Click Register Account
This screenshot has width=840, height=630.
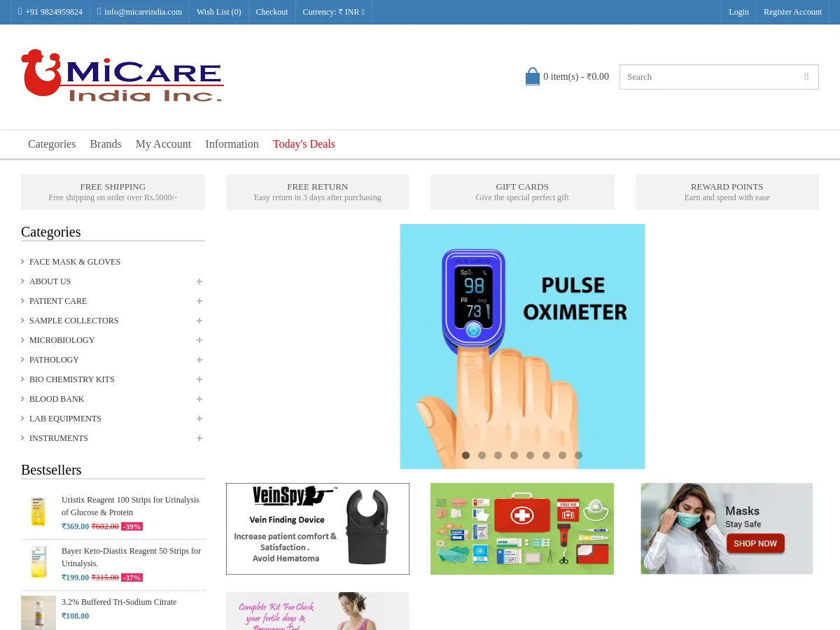pyautogui.click(x=792, y=12)
